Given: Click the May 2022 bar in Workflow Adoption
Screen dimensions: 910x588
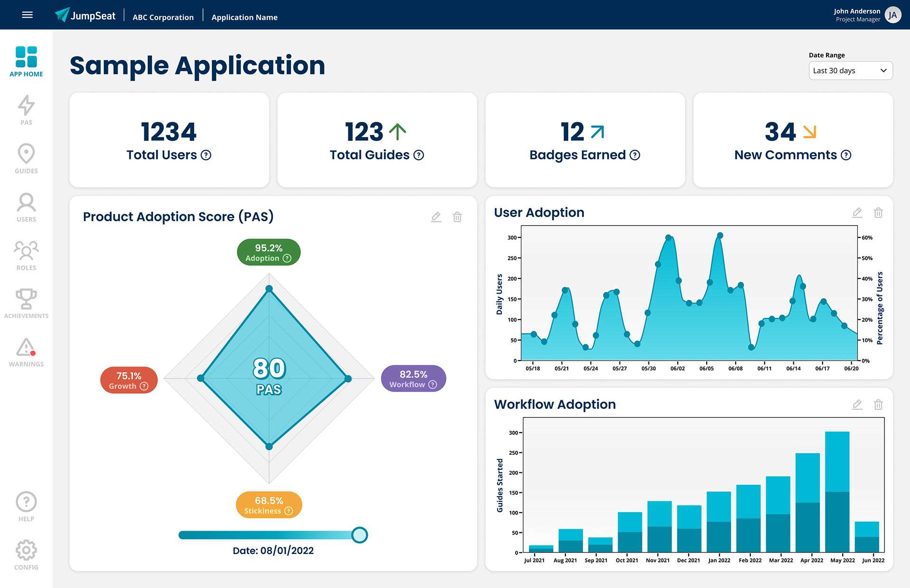Looking at the screenshot, I should pos(837,492).
